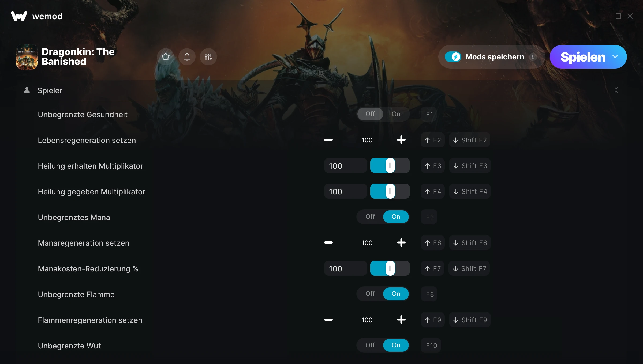Viewport: 643px width, 364px height.
Task: Open notifications with the bell icon
Action: [x=187, y=57]
